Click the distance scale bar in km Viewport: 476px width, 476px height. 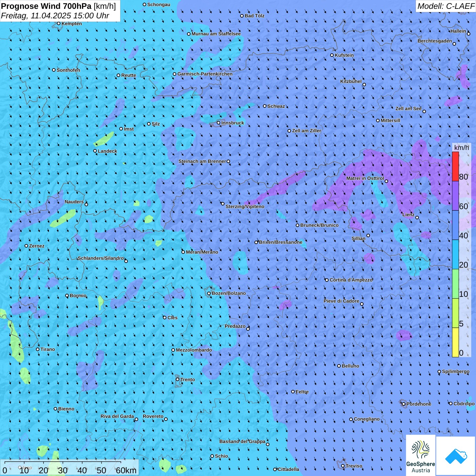69,468
